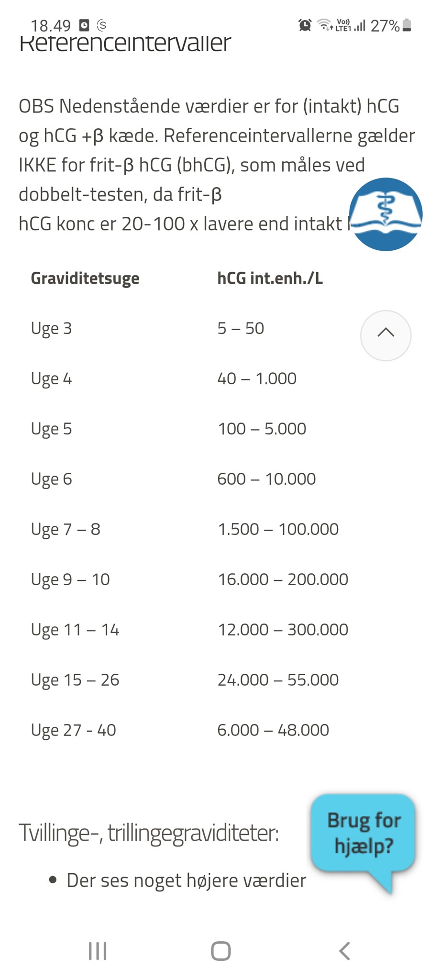Tap the clock time in status bar
441x980 pixels.
[x=51, y=25]
